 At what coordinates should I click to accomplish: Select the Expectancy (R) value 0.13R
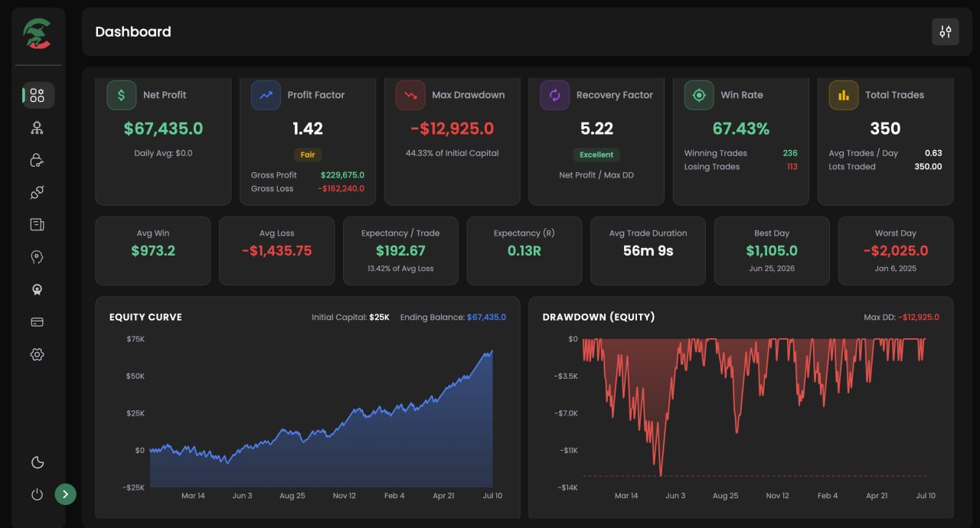524,250
